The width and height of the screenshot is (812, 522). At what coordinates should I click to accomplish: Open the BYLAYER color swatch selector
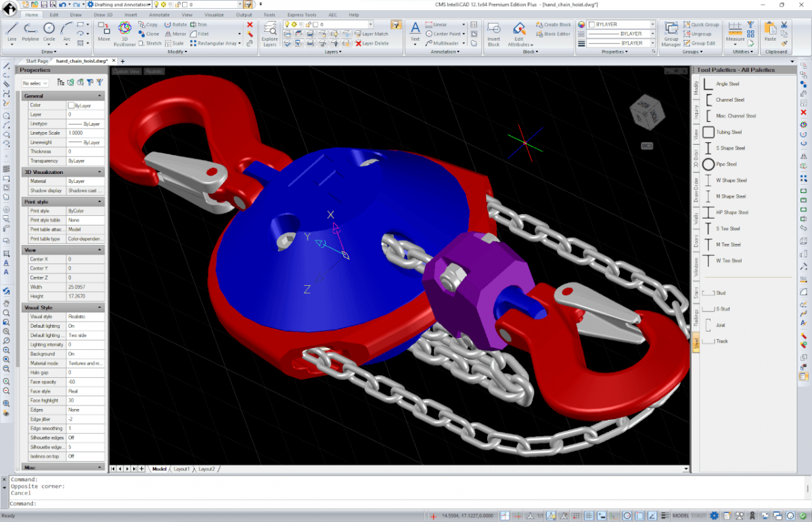tap(617, 24)
